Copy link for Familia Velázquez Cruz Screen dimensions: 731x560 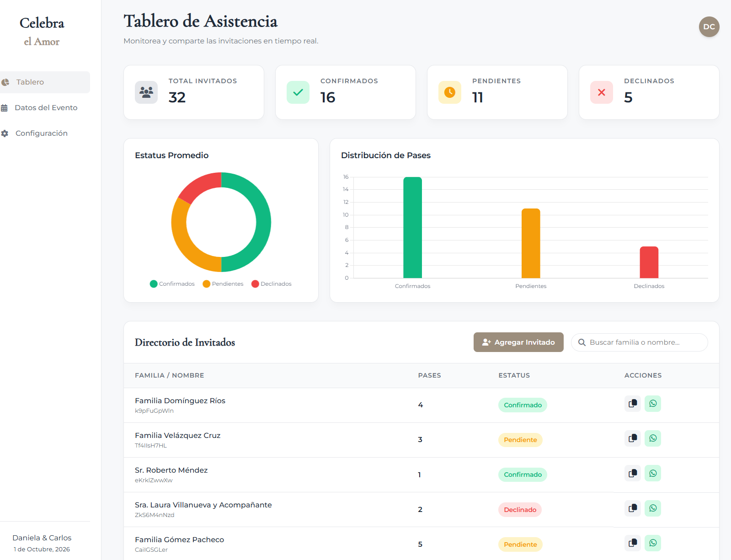tap(633, 438)
